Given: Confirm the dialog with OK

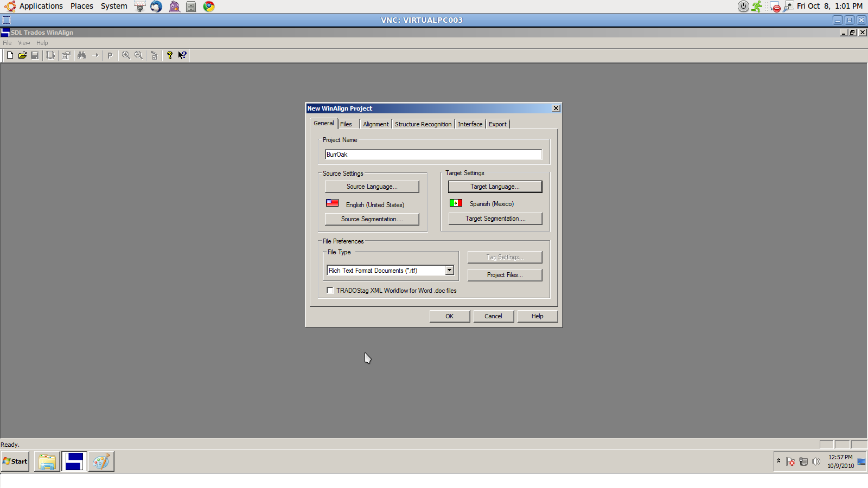Looking at the screenshot, I should tap(450, 316).
